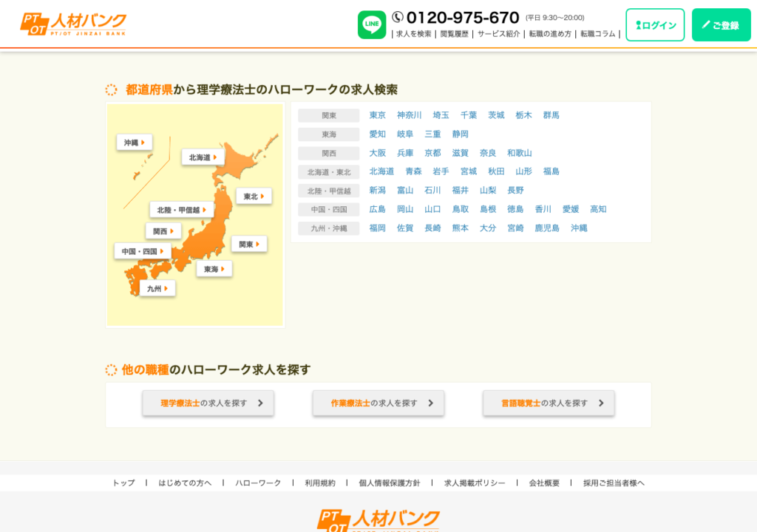Screen dimensions: 757x532
Task: Click the ご登録 registration button
Action: point(722,24)
